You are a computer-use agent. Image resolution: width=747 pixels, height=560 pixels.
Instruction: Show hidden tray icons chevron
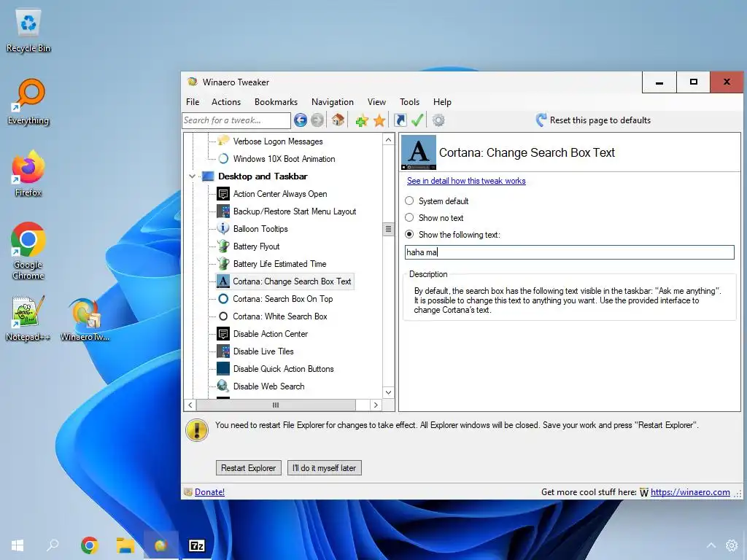(711, 545)
